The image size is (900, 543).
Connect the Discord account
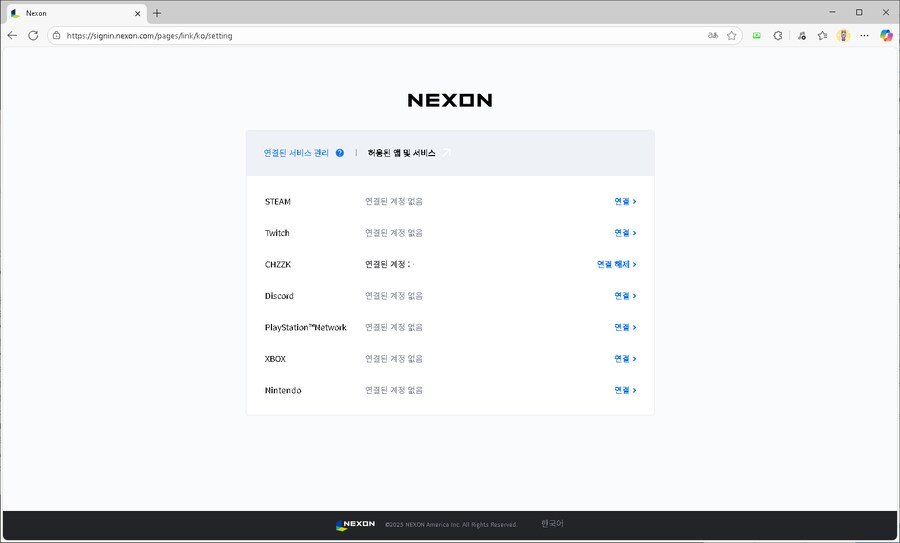(625, 296)
